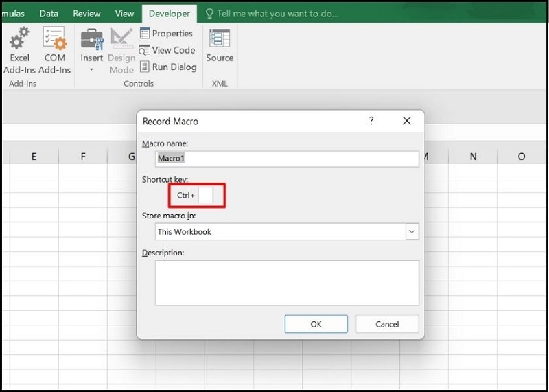549x392 pixels.
Task: Click the Excel Add-Ins gear icon
Action: (19, 38)
